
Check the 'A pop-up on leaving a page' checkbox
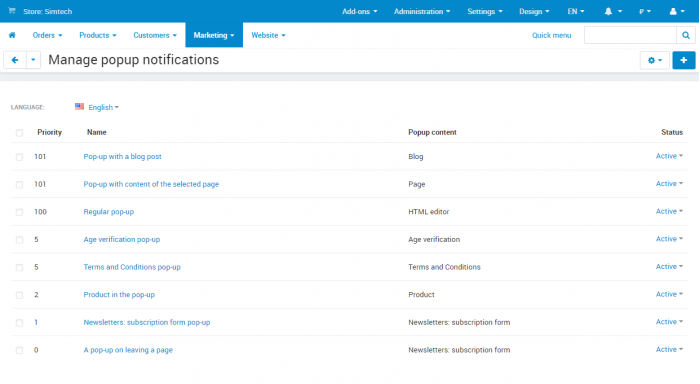tap(19, 351)
